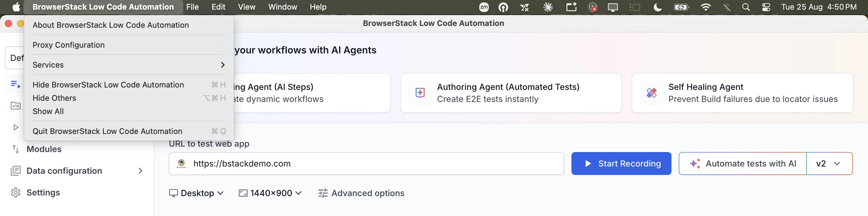Expand the Services submenu arrow

tap(223, 65)
